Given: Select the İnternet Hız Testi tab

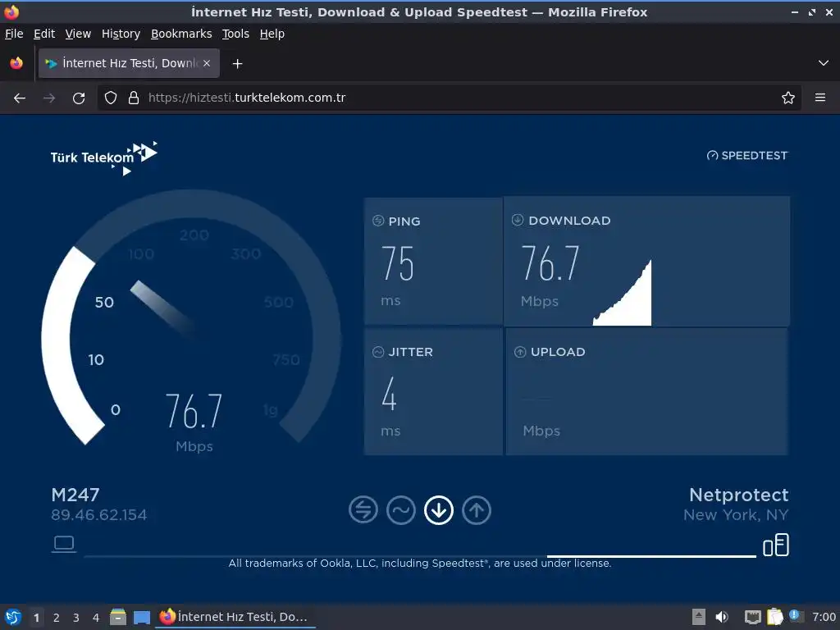Looking at the screenshot, I should tap(129, 63).
